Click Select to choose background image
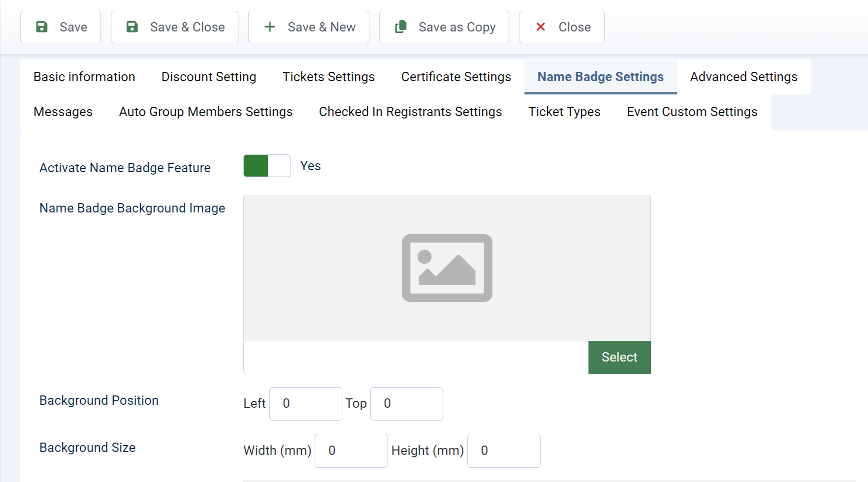 (619, 358)
